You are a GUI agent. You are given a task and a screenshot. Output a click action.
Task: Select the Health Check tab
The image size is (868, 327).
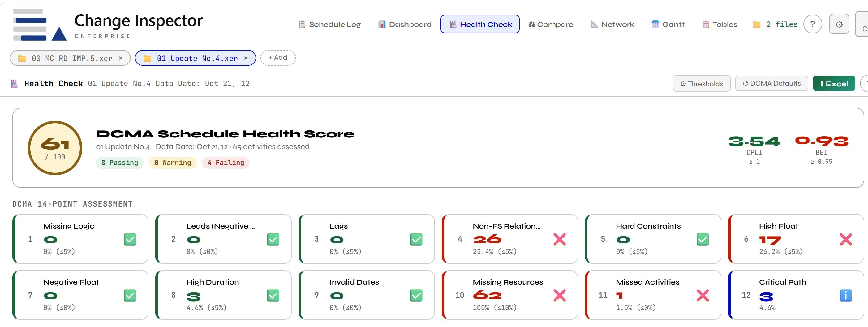[x=480, y=24]
